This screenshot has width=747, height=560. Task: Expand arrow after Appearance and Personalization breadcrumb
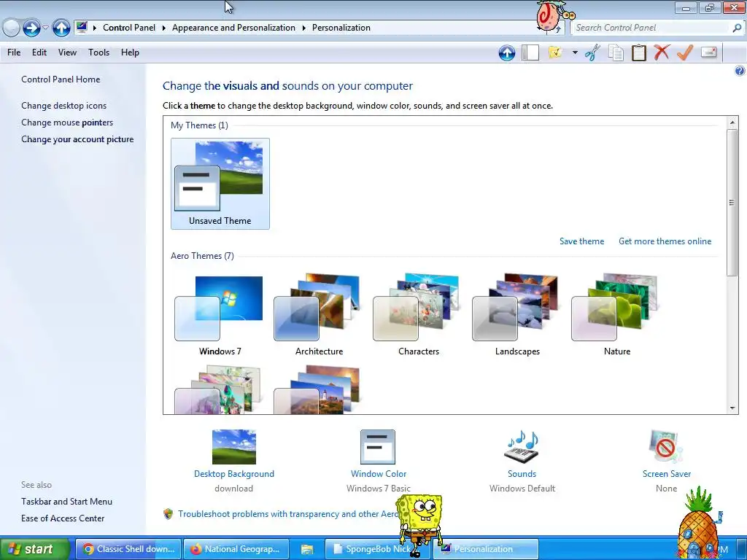click(x=303, y=28)
